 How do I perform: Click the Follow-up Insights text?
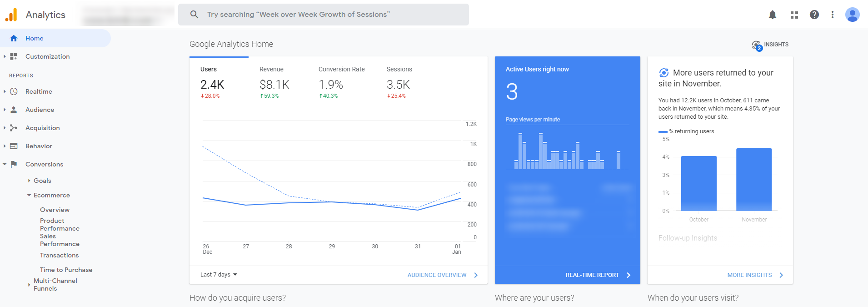[x=688, y=238]
